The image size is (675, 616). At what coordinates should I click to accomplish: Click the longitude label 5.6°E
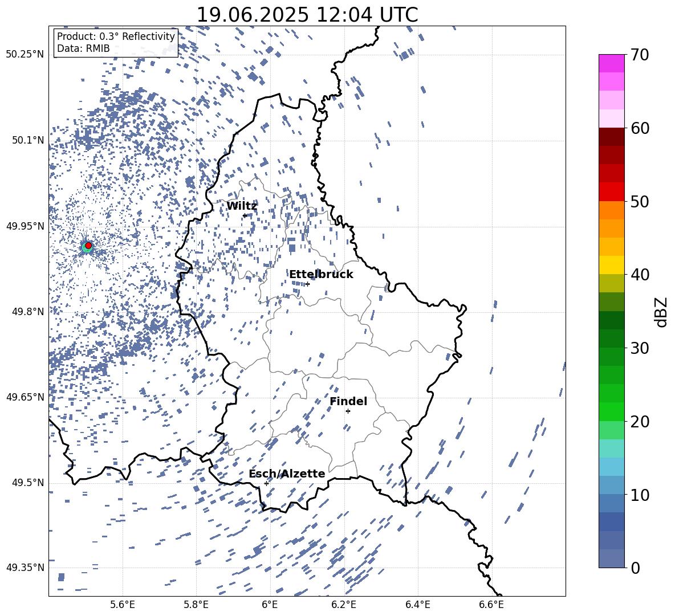123,605
